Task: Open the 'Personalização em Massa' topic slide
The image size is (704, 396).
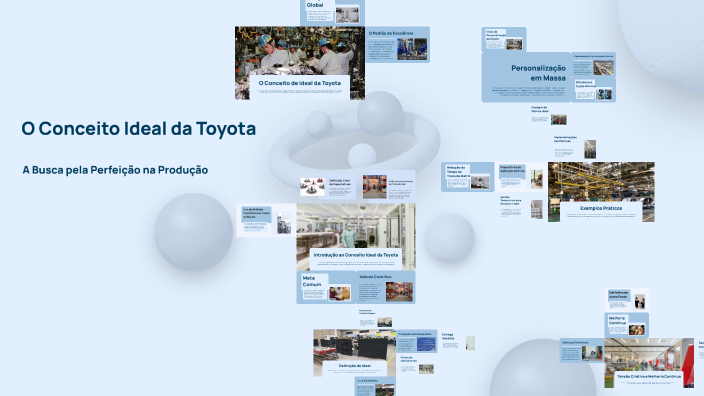Action: click(x=526, y=77)
